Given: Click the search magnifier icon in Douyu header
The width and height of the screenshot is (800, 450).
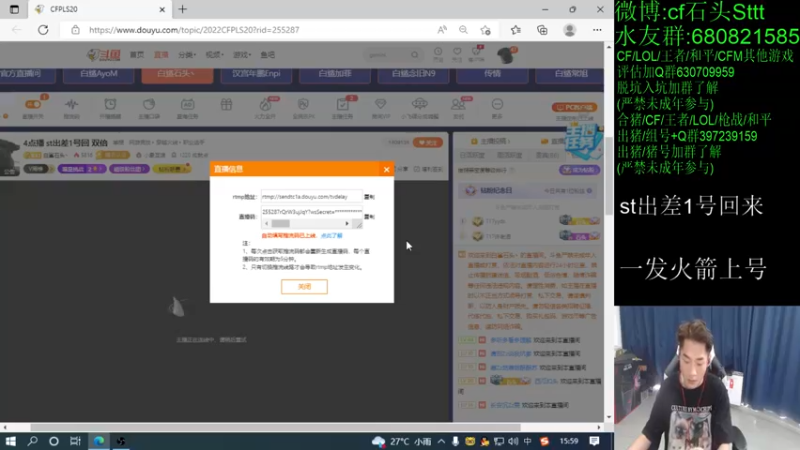Looking at the screenshot, I should click(415, 55).
